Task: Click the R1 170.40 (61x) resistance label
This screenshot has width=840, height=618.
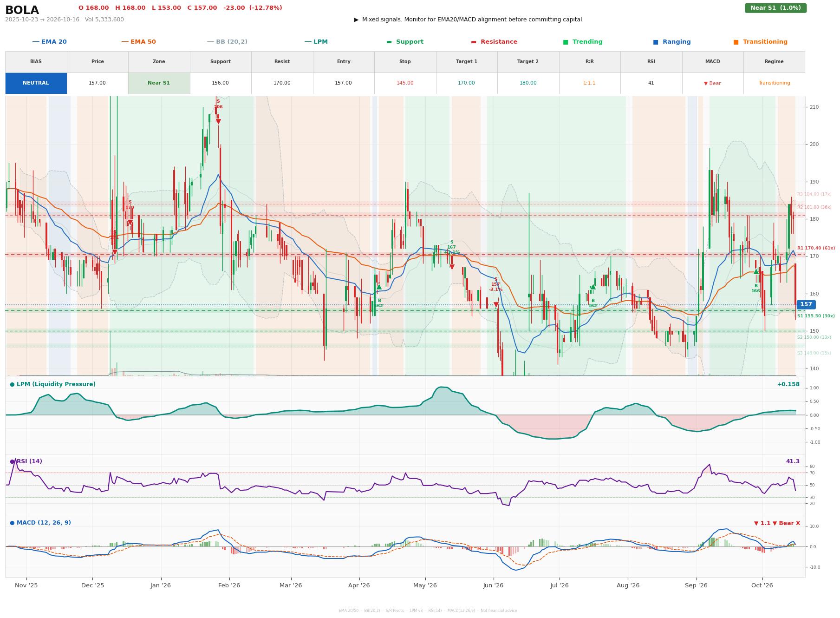Action: [816, 248]
